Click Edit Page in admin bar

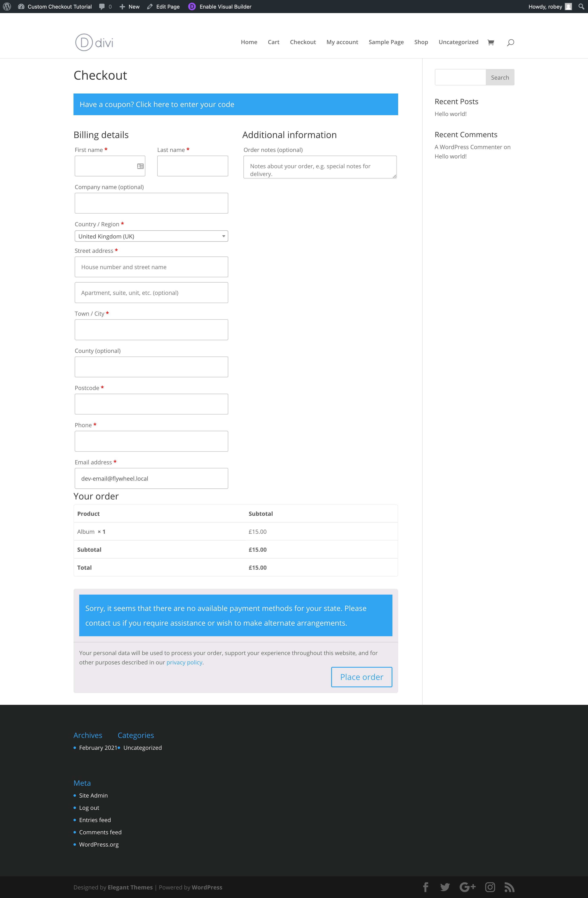pos(163,6)
